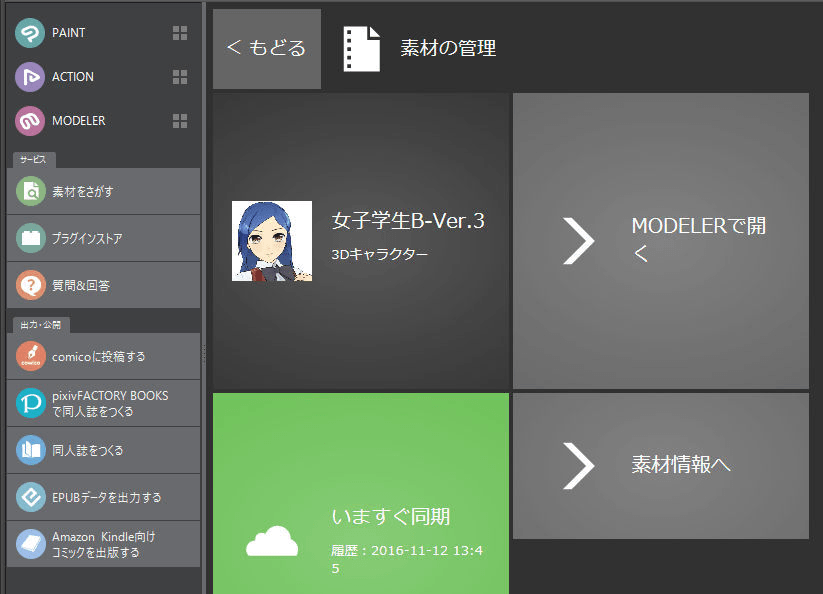This screenshot has width=823, height=594.
Task: Click the 質問&回答 question icon
Action: pos(29,285)
